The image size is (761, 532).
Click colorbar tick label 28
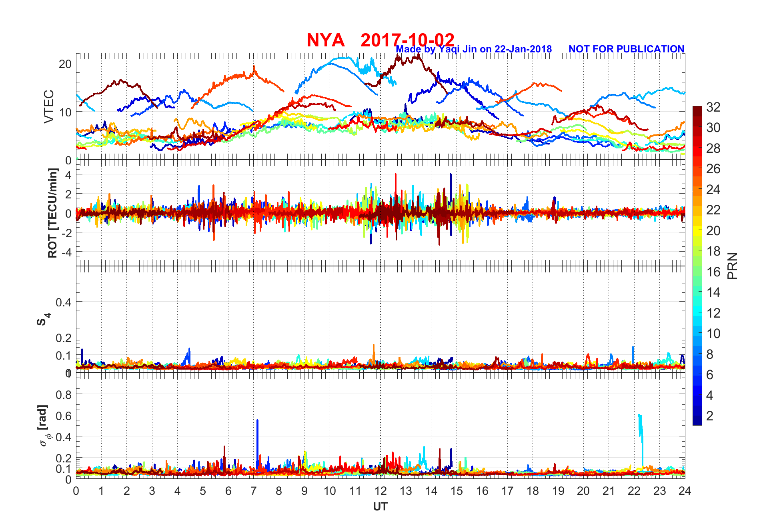pyautogui.click(x=713, y=148)
